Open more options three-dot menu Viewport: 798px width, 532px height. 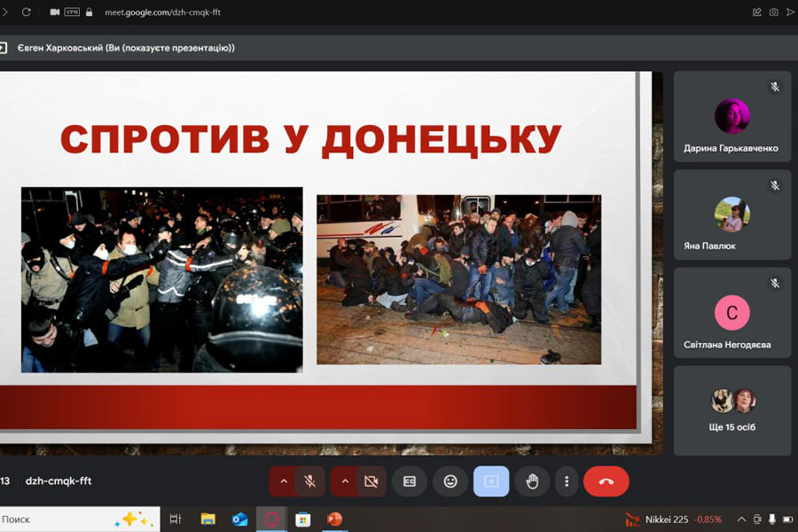click(567, 481)
